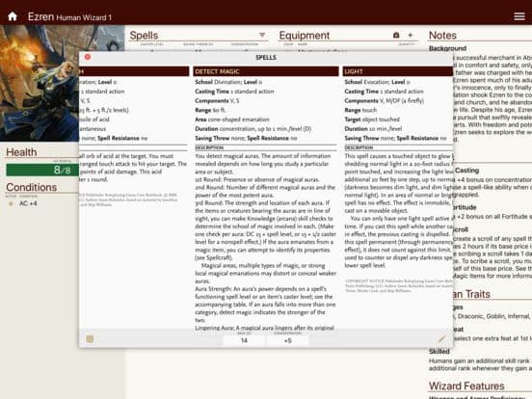The image size is (532, 399).
Task: Click the tan note icon in Spells popup footer
Action: click(x=90, y=338)
